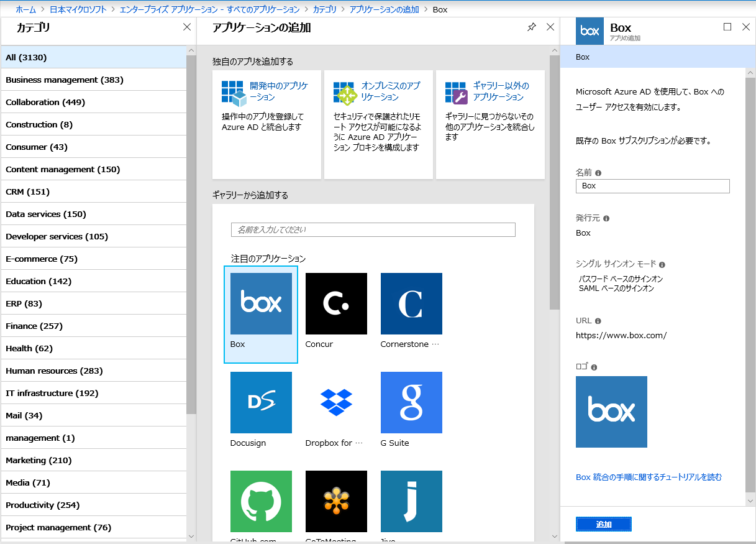The height and width of the screenshot is (544, 756).
Task: Select category Data services (150)
Action: 94,214
